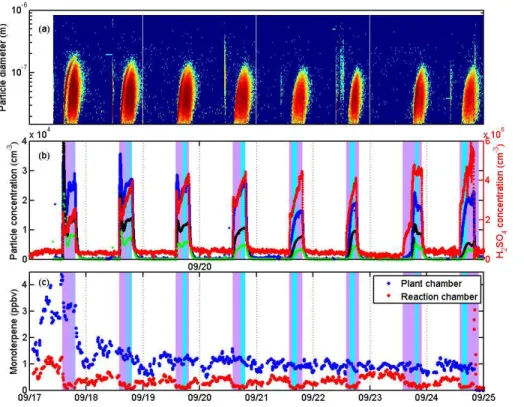Click 'Particle concentration (cm⁻³)' axis title
Screen dimensions: 524x407
pyautogui.click(x=13, y=200)
